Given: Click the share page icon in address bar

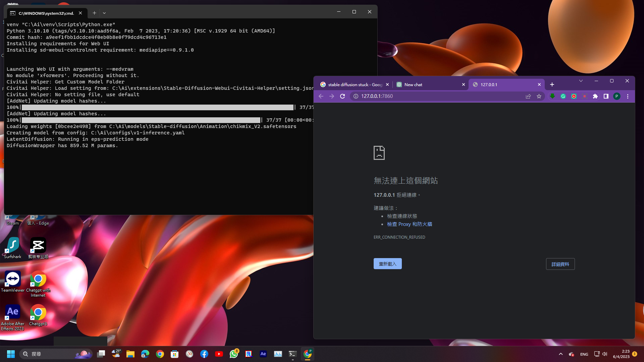Looking at the screenshot, I should (x=528, y=96).
